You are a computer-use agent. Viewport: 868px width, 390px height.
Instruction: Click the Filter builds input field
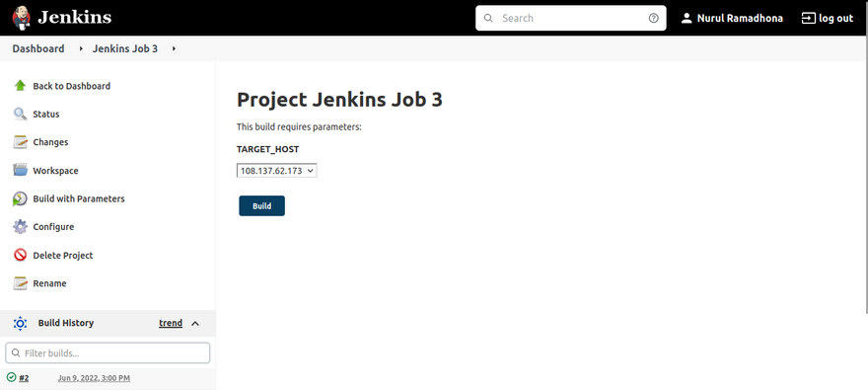pyautogui.click(x=108, y=352)
